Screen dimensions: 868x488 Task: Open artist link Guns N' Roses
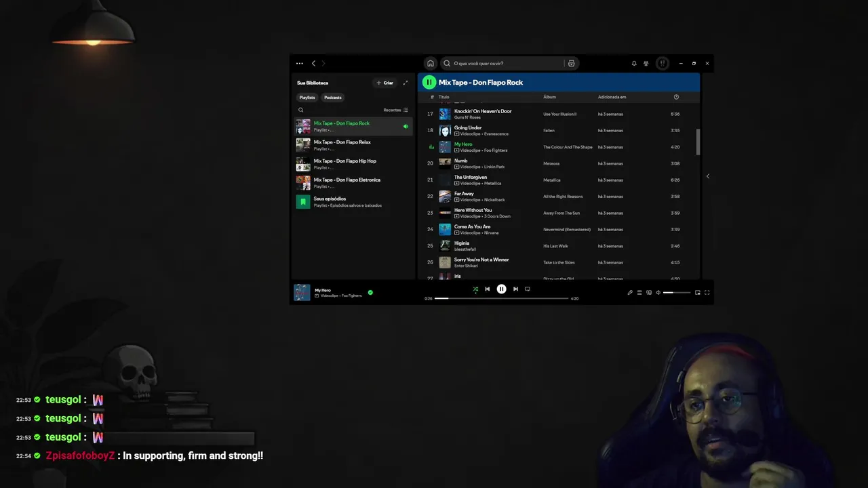tap(468, 117)
